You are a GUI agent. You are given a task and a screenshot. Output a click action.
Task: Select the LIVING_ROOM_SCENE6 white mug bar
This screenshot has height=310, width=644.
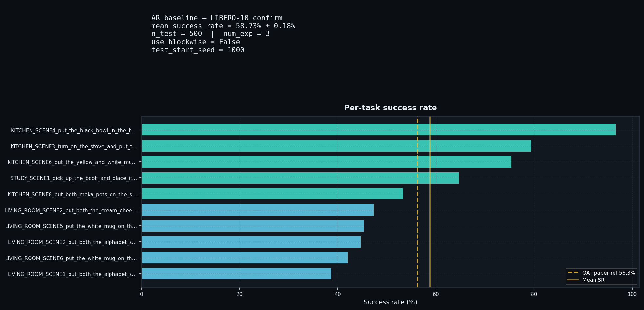tap(245, 258)
